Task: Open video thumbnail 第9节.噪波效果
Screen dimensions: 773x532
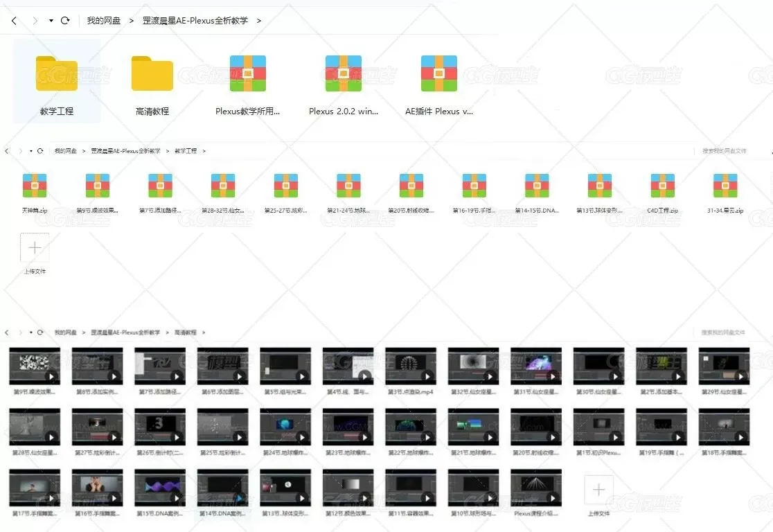Action: point(35,366)
